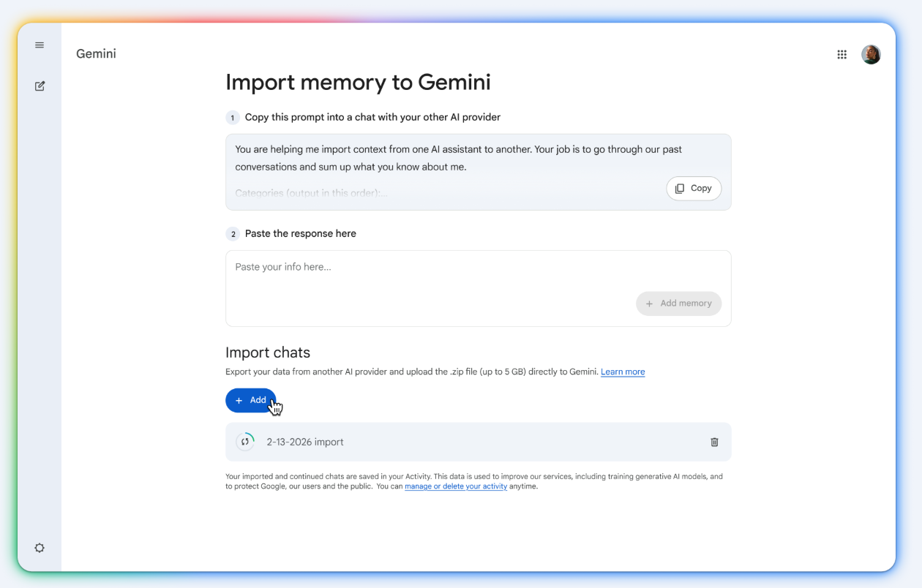Viewport: 922px width, 588px height.
Task: Open the main menu hamburger icon
Action: (x=40, y=45)
